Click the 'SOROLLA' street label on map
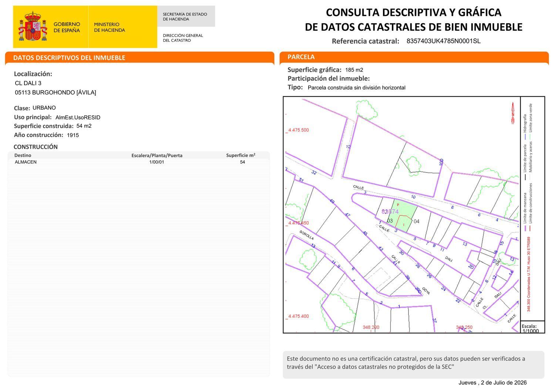The height and width of the screenshot is (392, 555). tap(307, 235)
